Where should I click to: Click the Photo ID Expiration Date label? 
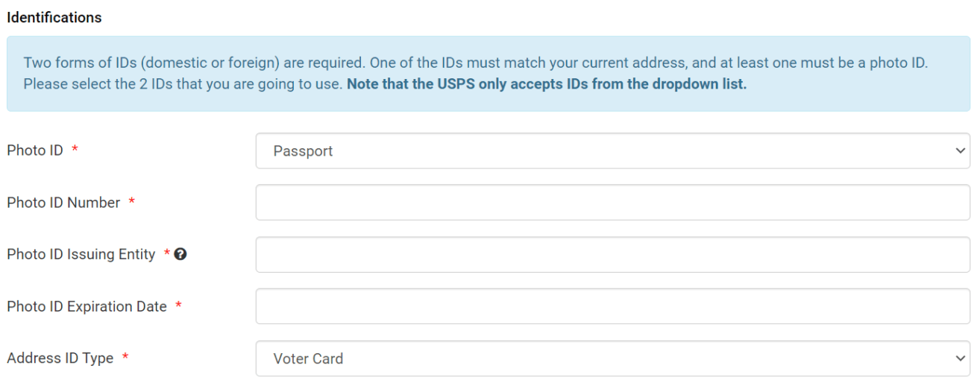click(x=87, y=306)
